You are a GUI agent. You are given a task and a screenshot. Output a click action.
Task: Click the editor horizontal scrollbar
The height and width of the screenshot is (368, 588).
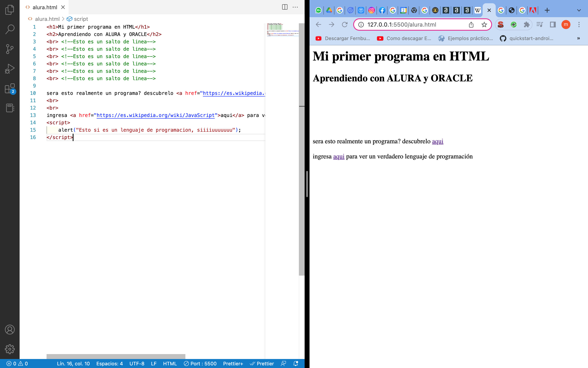(116, 356)
